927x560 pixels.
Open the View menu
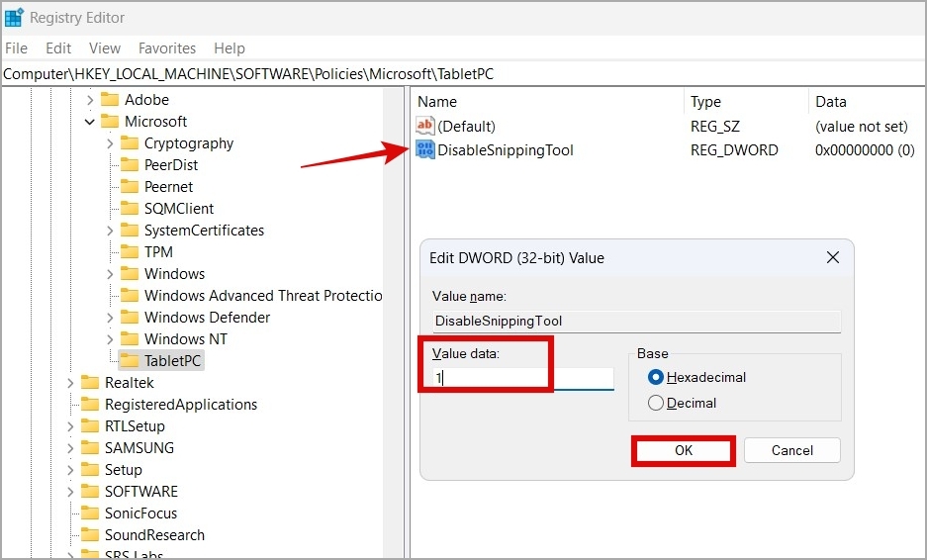105,47
